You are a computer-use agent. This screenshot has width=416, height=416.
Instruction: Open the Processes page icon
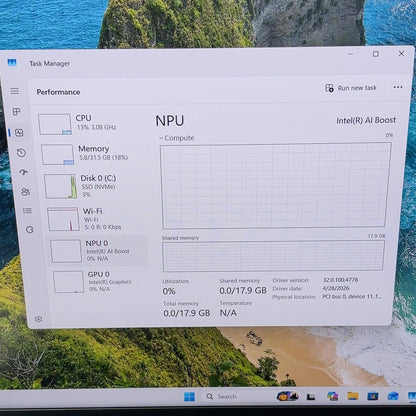click(x=16, y=112)
